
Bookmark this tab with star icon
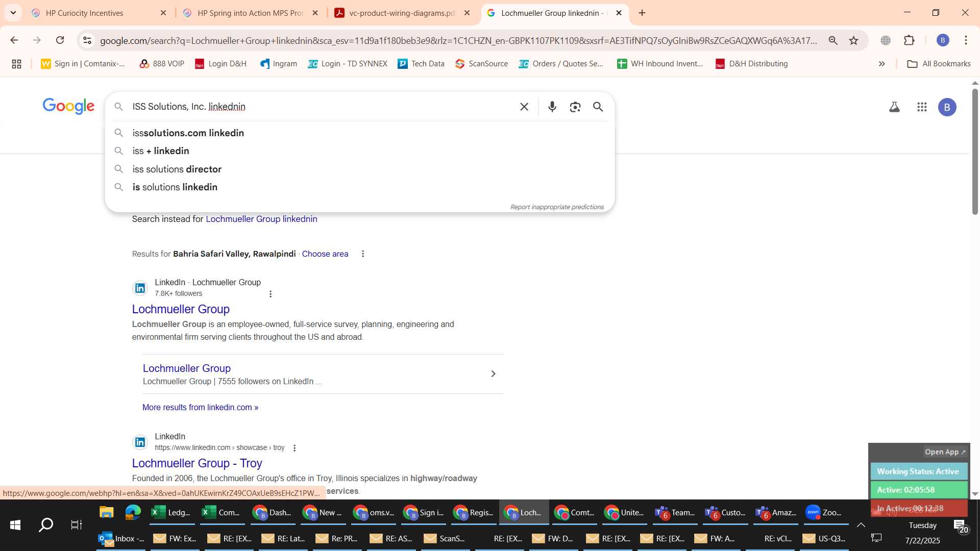pos(854,40)
